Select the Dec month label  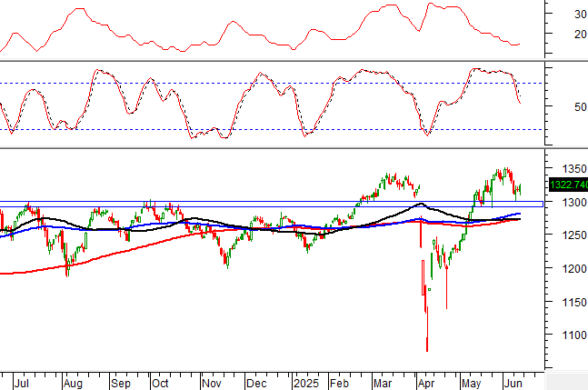(257, 384)
